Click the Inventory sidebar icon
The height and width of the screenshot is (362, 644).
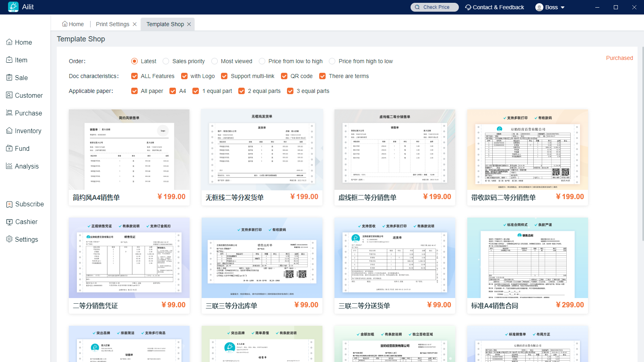(9, 131)
